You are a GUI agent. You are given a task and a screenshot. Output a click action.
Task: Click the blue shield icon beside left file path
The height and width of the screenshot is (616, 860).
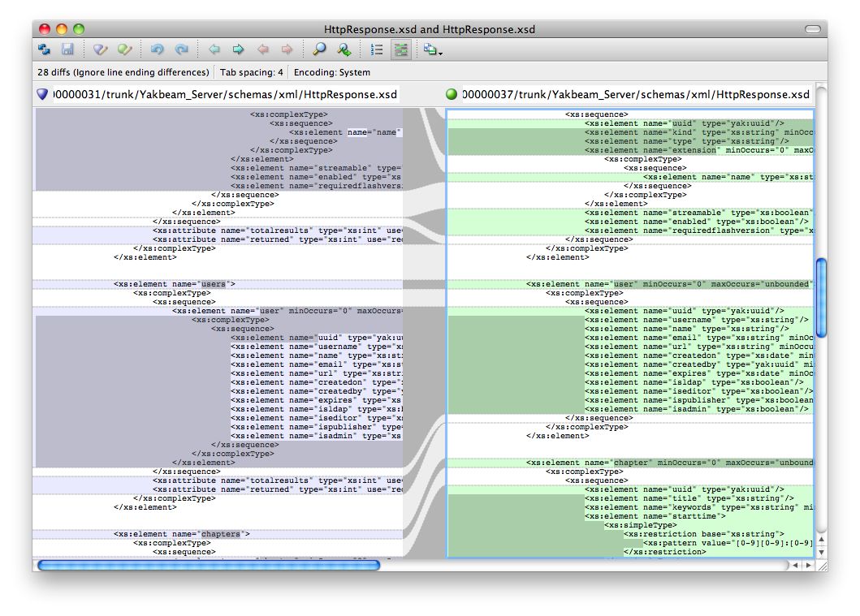pyautogui.click(x=42, y=94)
